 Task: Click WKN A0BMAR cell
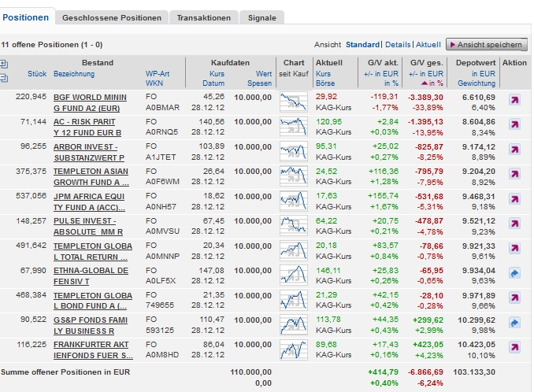tap(162, 108)
